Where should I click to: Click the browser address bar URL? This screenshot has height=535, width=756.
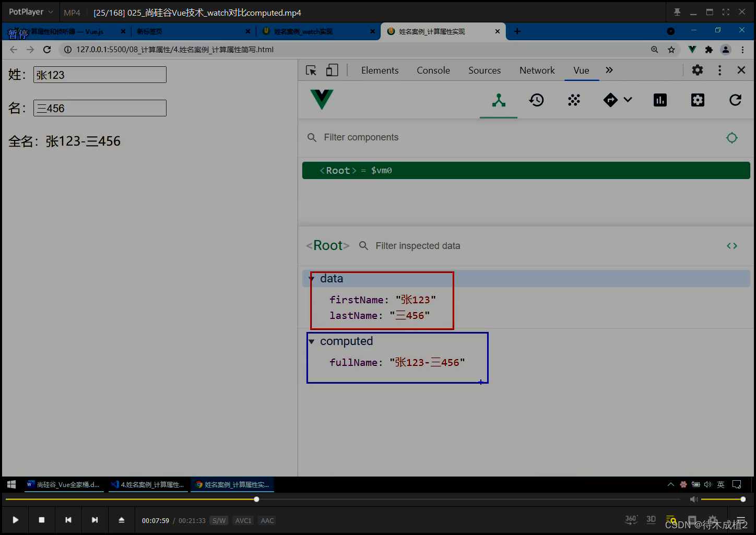(175, 50)
